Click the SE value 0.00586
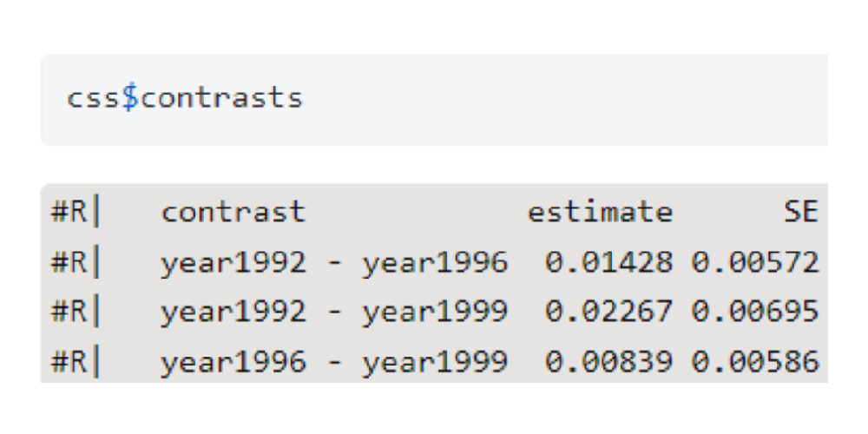 tap(755, 362)
